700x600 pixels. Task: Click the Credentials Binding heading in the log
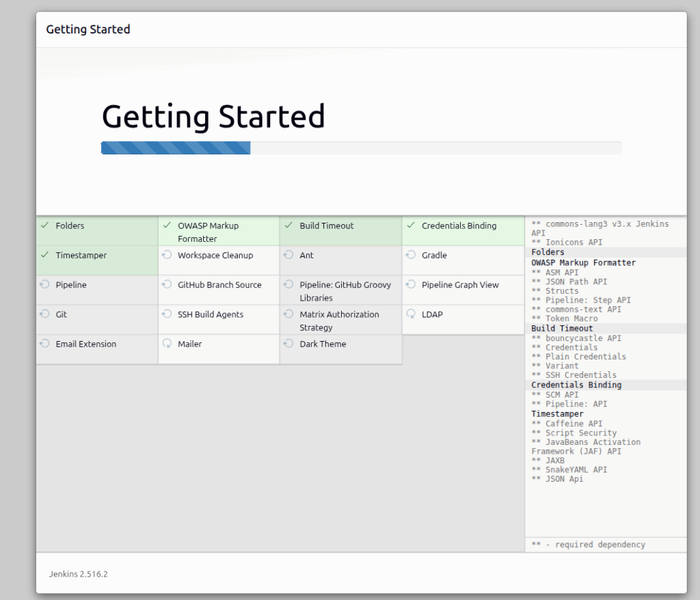click(x=576, y=384)
